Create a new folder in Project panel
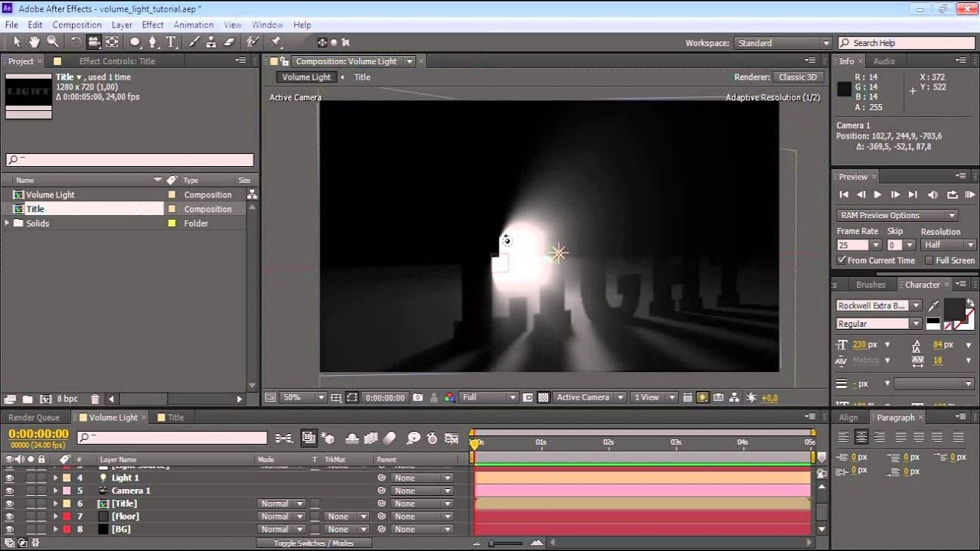This screenshot has width=980, height=551. (x=28, y=399)
